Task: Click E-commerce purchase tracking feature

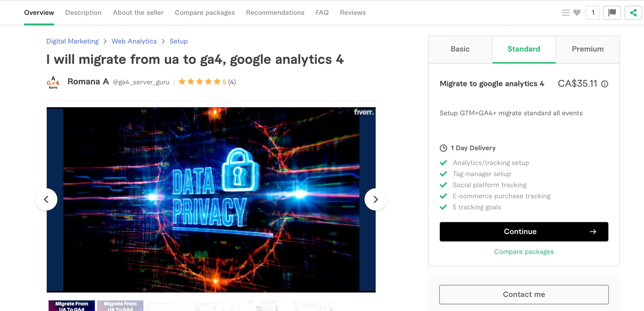Action: [x=501, y=196]
